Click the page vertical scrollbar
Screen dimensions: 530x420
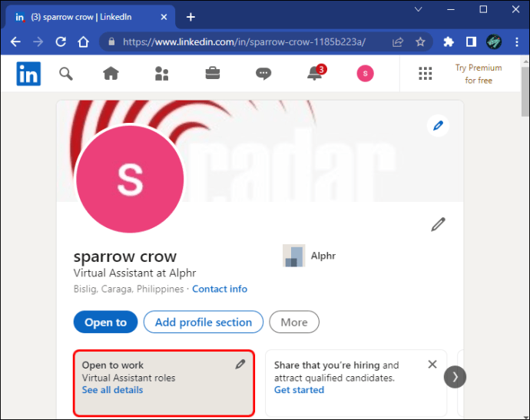click(525, 92)
